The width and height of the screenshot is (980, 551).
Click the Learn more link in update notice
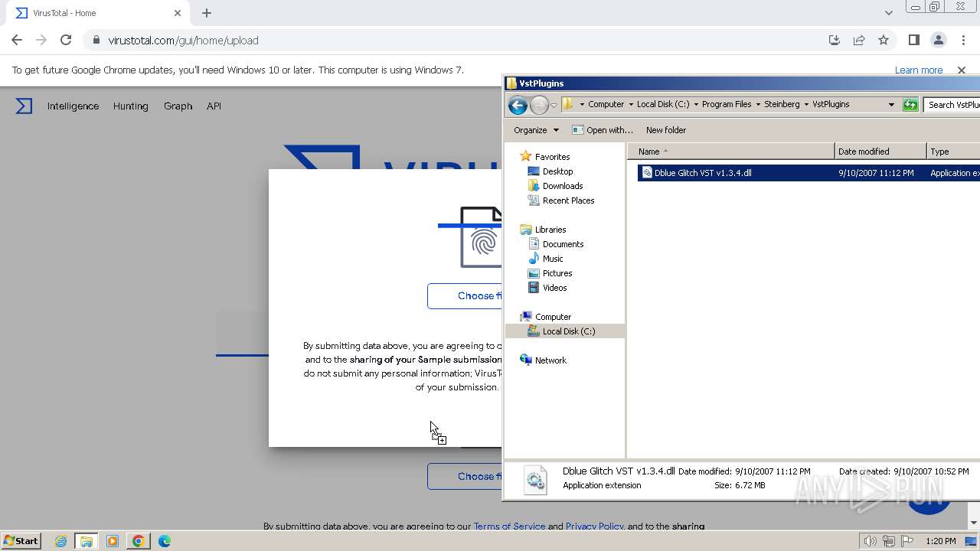(x=919, y=70)
